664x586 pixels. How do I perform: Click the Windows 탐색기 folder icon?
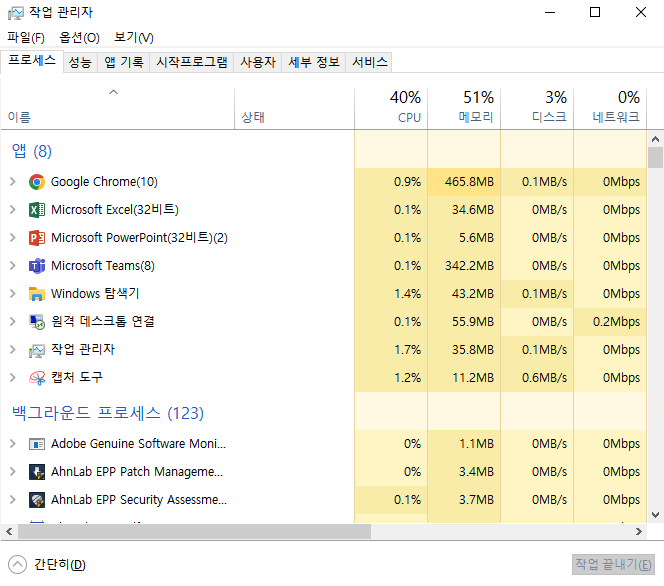37,294
